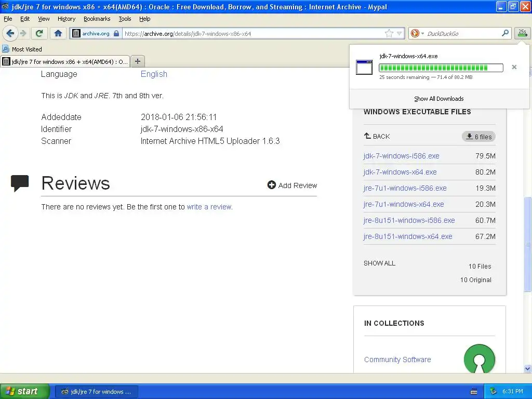Bookmark this page with the star icon
This screenshot has height=399, width=532.
pyautogui.click(x=389, y=33)
